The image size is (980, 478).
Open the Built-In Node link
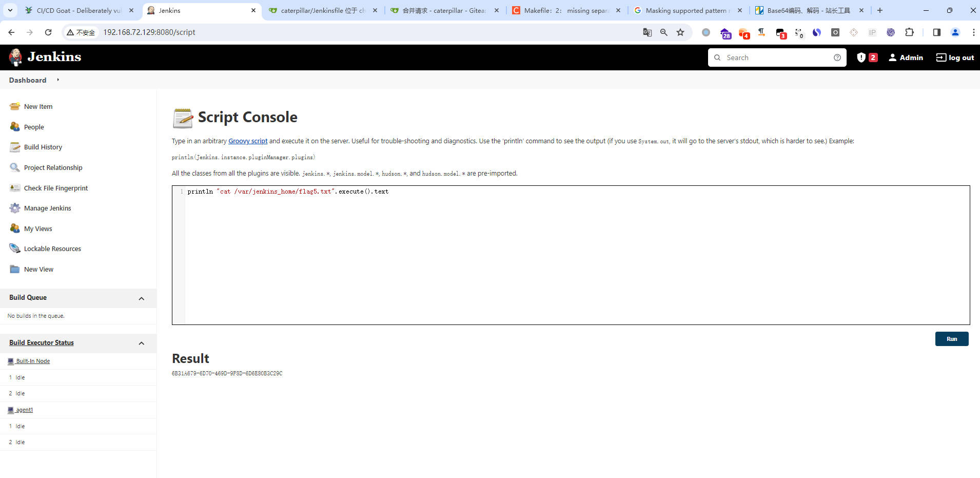pos(33,361)
